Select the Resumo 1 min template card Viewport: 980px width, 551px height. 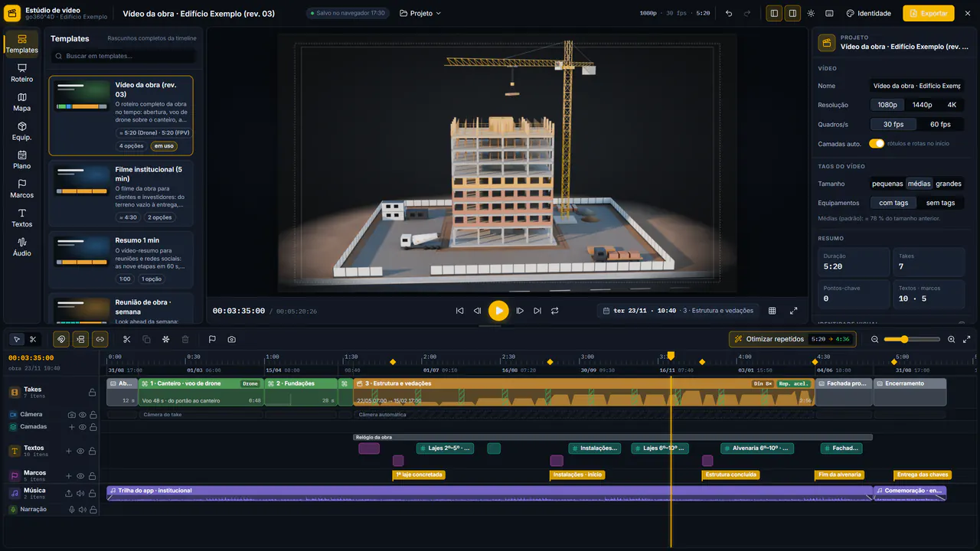coord(121,260)
